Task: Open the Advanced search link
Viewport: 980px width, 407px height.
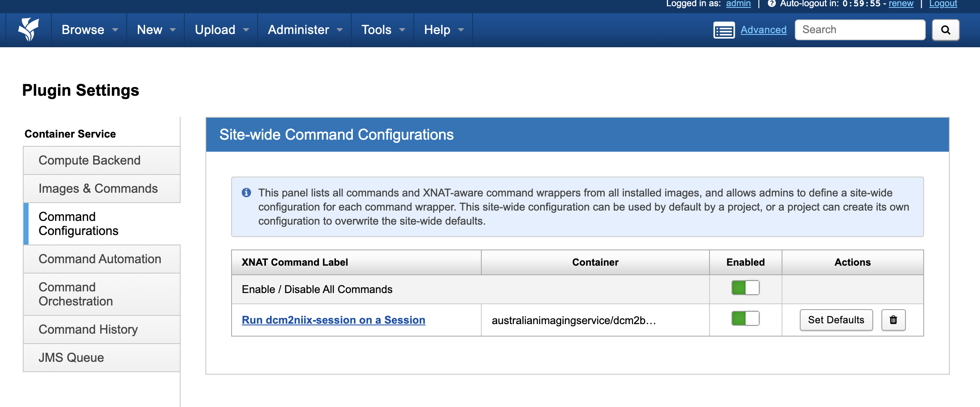Action: tap(763, 30)
